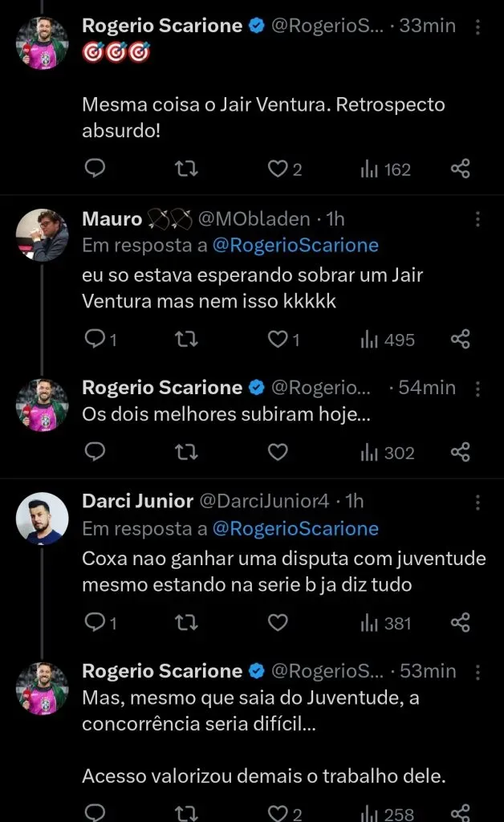
Task: Like Darci Junior's reply
Action: (x=277, y=621)
